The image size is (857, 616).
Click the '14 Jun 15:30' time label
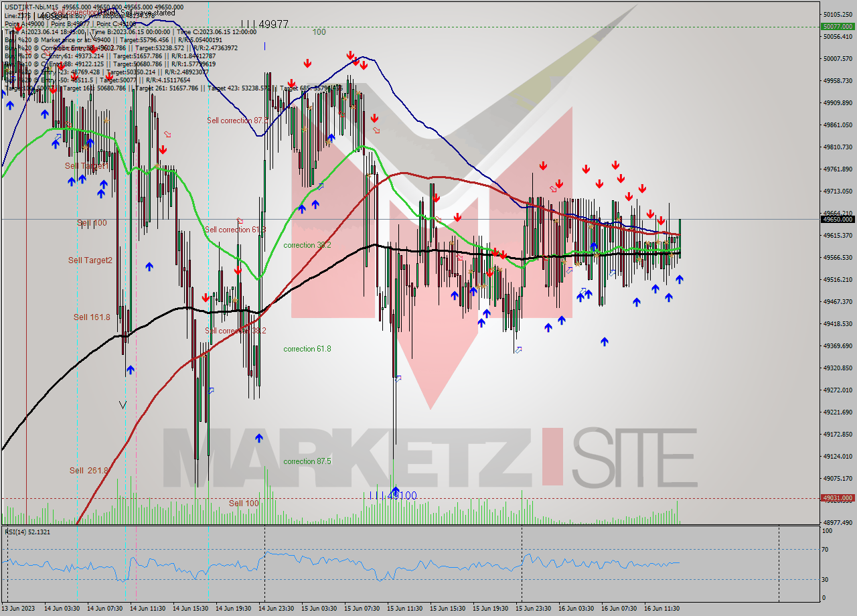click(191, 609)
